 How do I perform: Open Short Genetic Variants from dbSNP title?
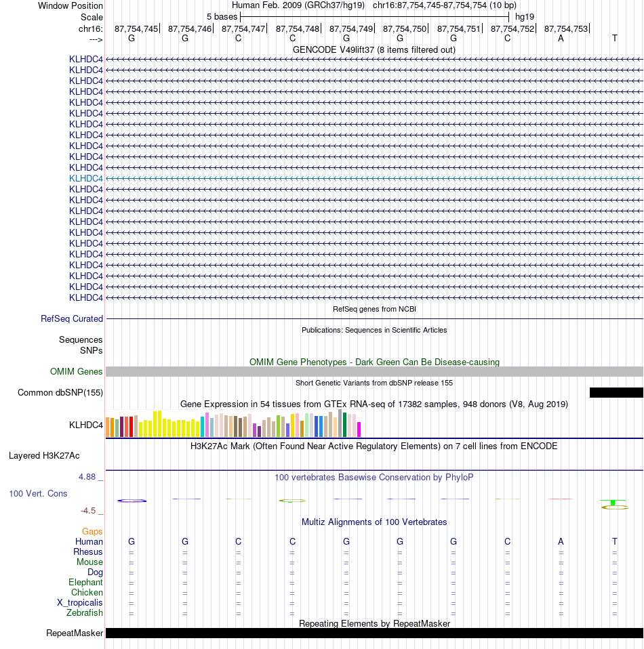[374, 383]
